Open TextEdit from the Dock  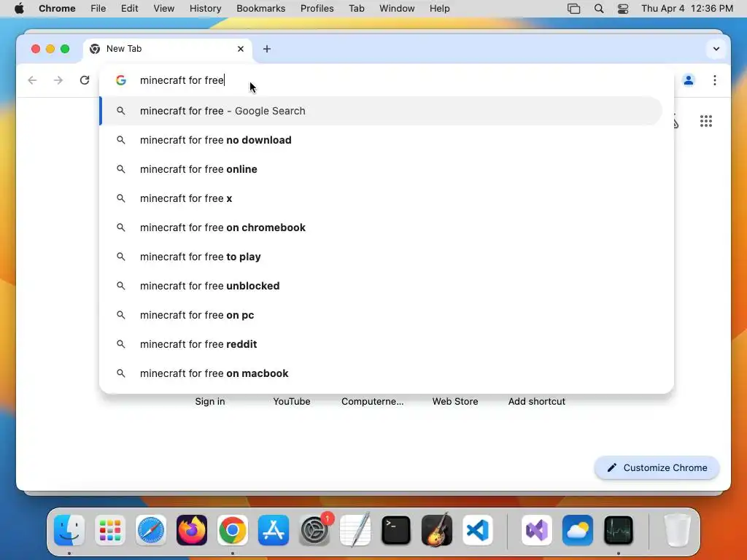pos(355,530)
